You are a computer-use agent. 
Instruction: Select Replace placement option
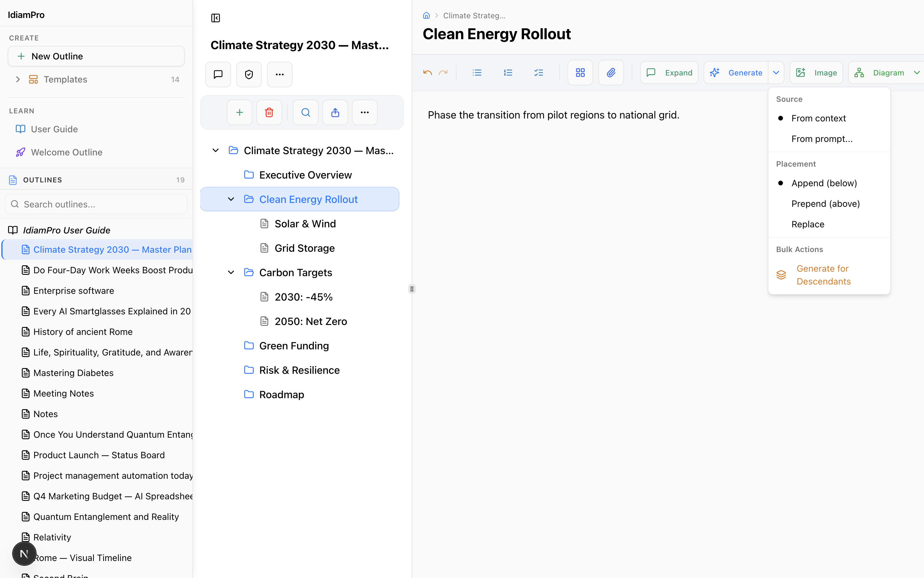pos(829,224)
